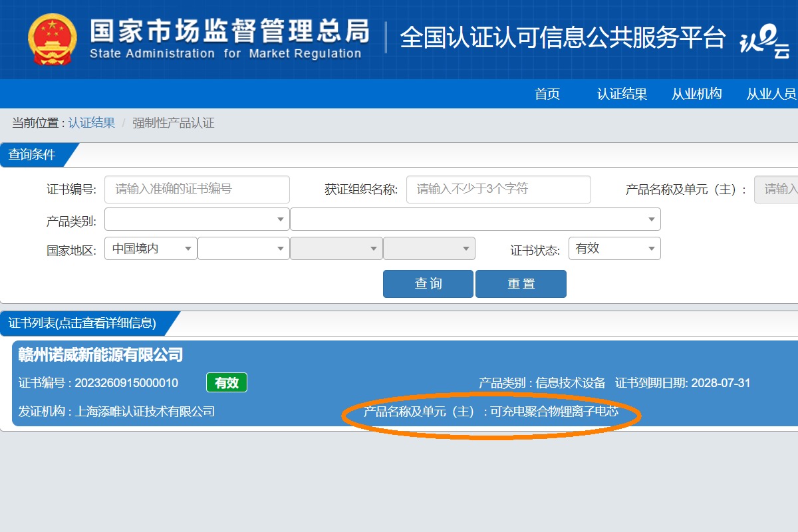798x532 pixels.
Task: Select the 查询条件 tab header
Action: coord(33,155)
